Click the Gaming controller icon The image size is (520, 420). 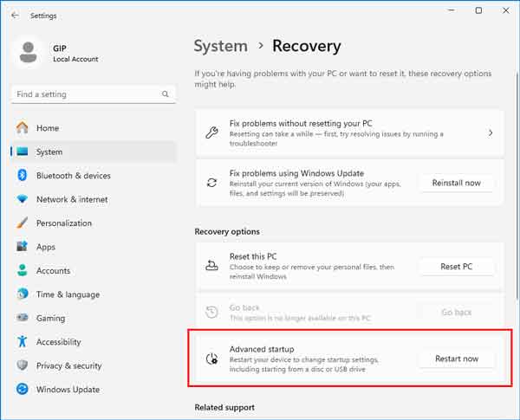coord(23,318)
